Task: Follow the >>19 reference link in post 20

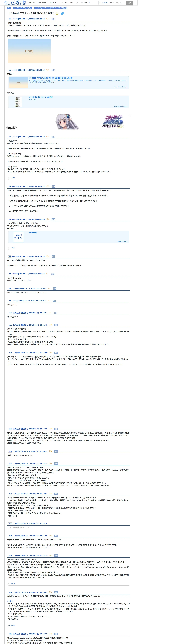Action: pyautogui.click(x=10, y=601)
